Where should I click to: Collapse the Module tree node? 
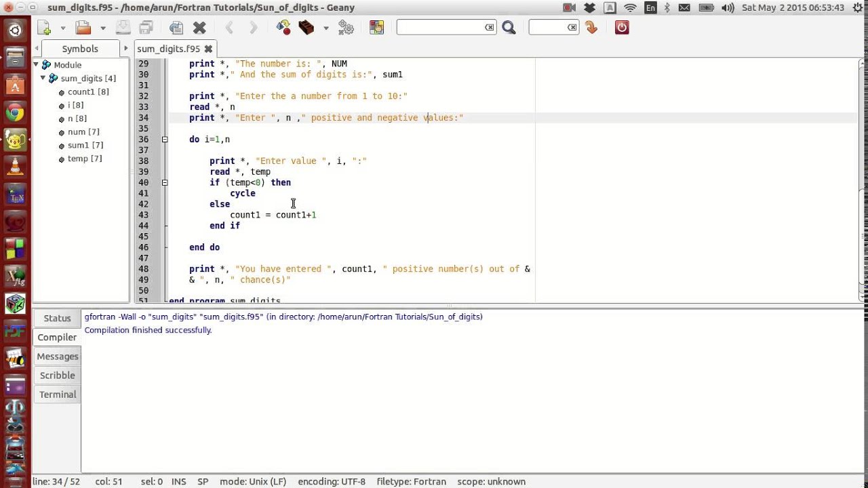[36, 65]
